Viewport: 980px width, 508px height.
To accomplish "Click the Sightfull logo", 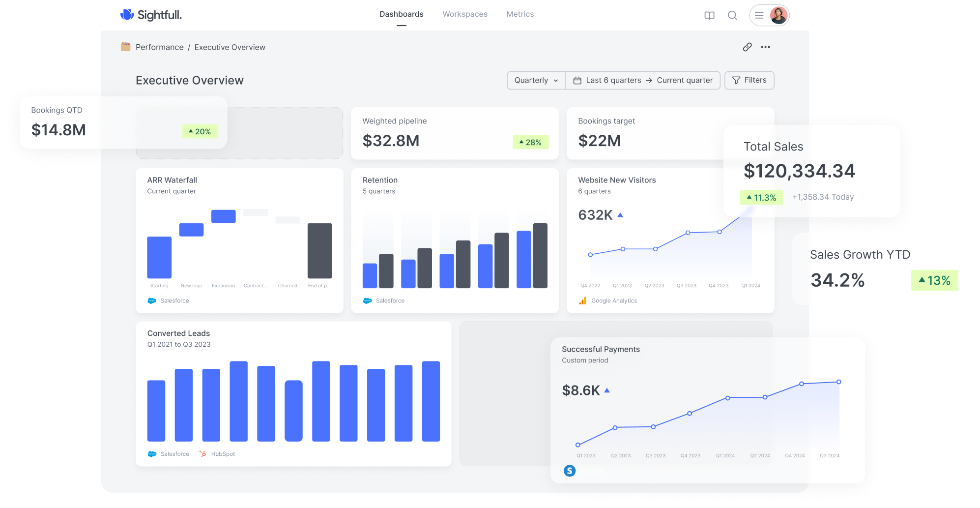I will point(151,15).
